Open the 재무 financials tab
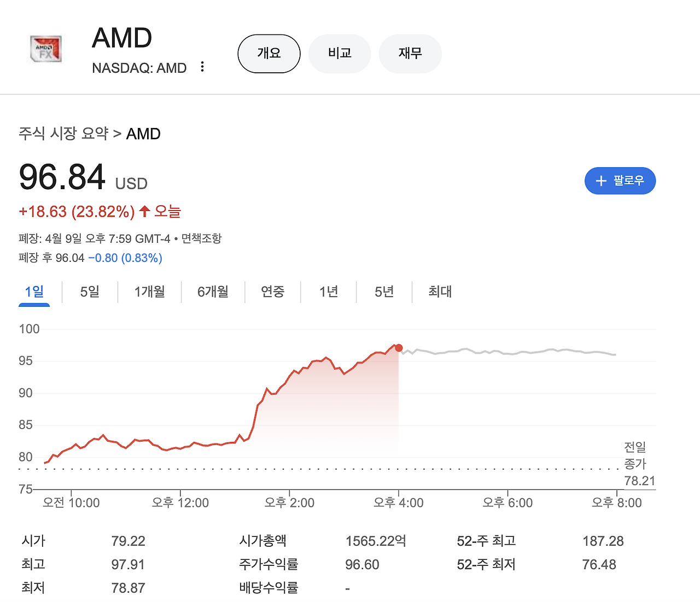The height and width of the screenshot is (602, 700). click(410, 54)
